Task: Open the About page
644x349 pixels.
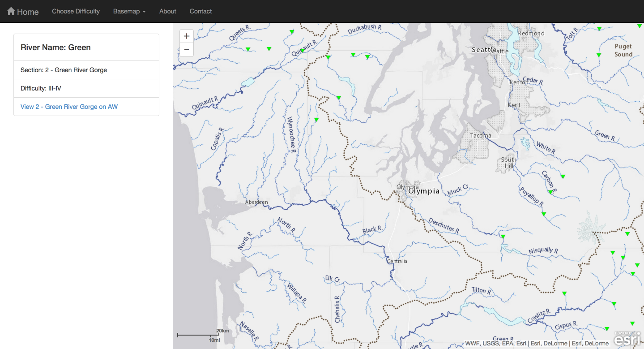Action: tap(167, 11)
